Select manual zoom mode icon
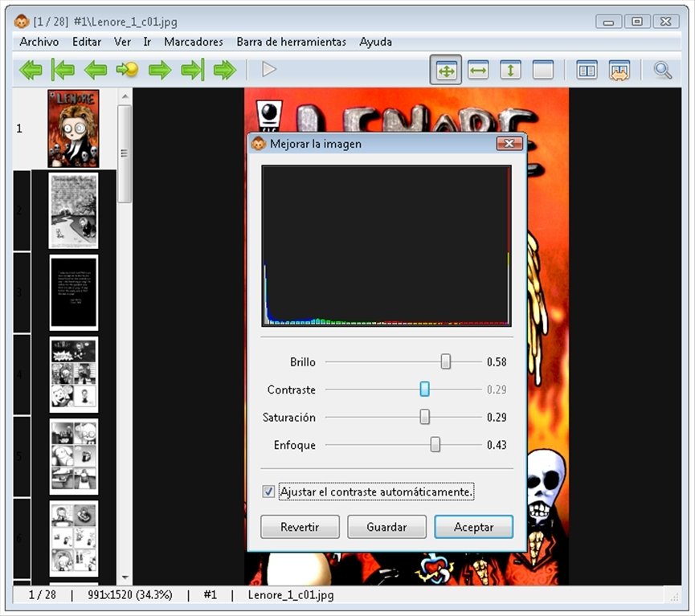The image size is (695, 616). point(542,70)
